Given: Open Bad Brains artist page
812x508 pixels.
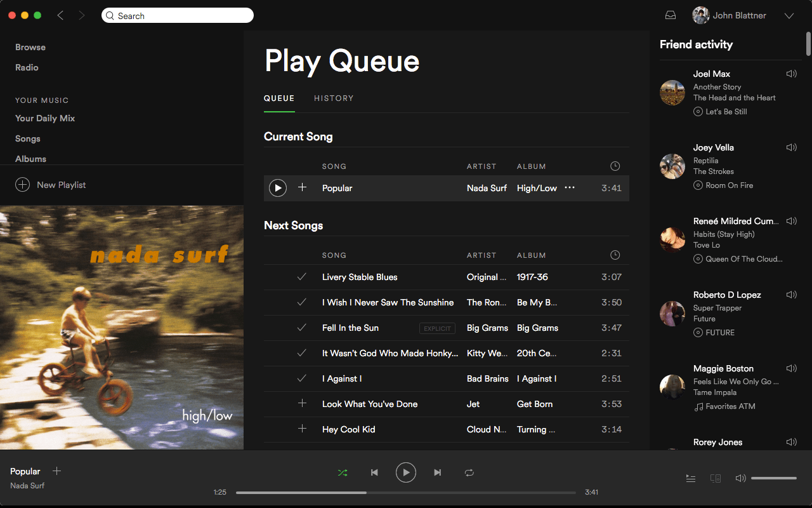Looking at the screenshot, I should coord(488,378).
